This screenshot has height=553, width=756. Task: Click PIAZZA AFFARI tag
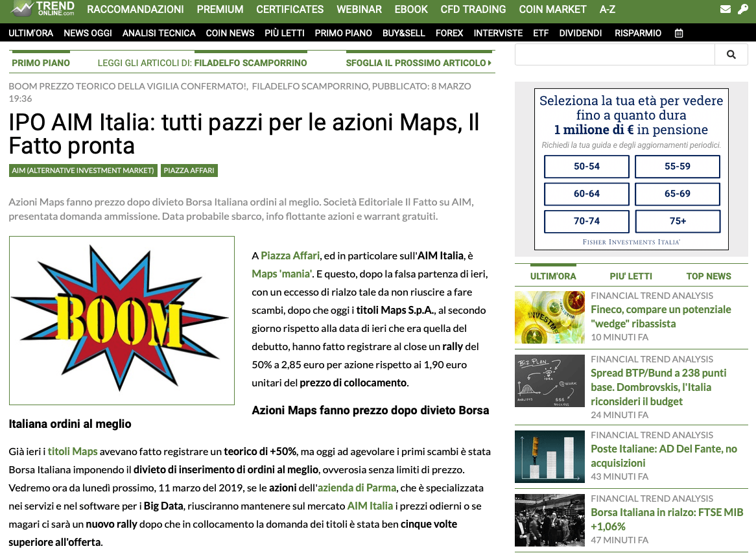(189, 171)
